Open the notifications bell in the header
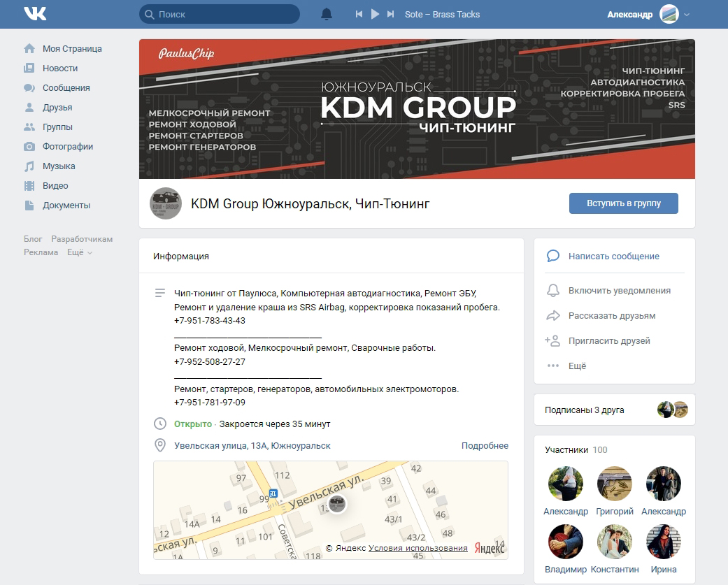This screenshot has height=585, width=728. point(327,14)
